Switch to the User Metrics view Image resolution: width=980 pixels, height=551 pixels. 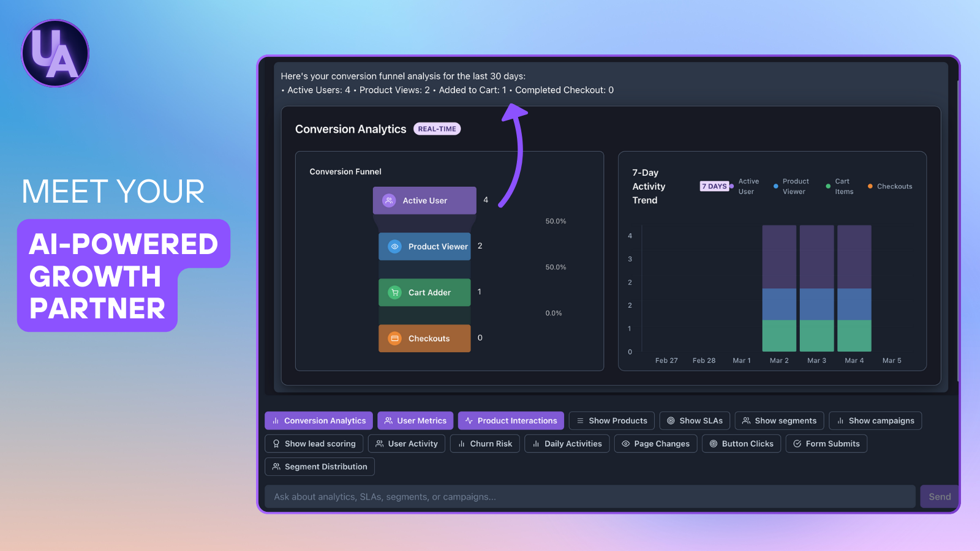click(x=415, y=421)
